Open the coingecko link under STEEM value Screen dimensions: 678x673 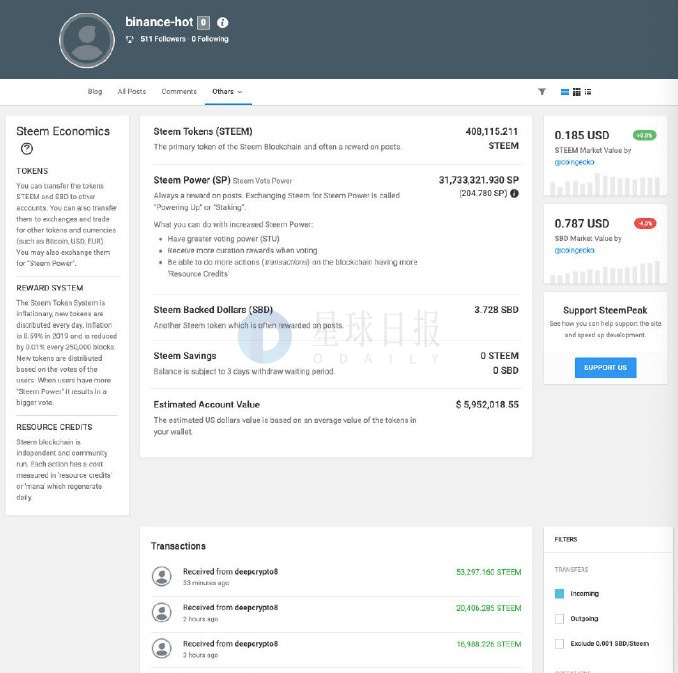(x=574, y=162)
